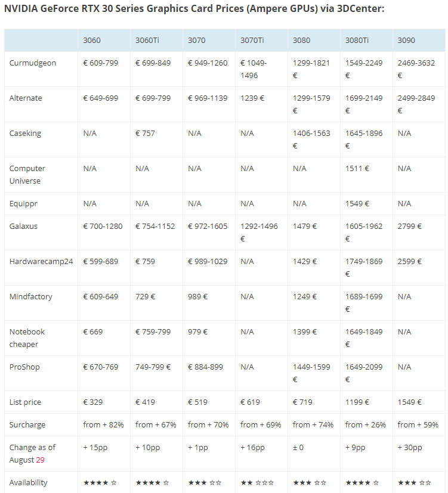This screenshot has height=493, width=448.
Task: Select Caseking's € 757 price cell
Action: pyautogui.click(x=145, y=133)
